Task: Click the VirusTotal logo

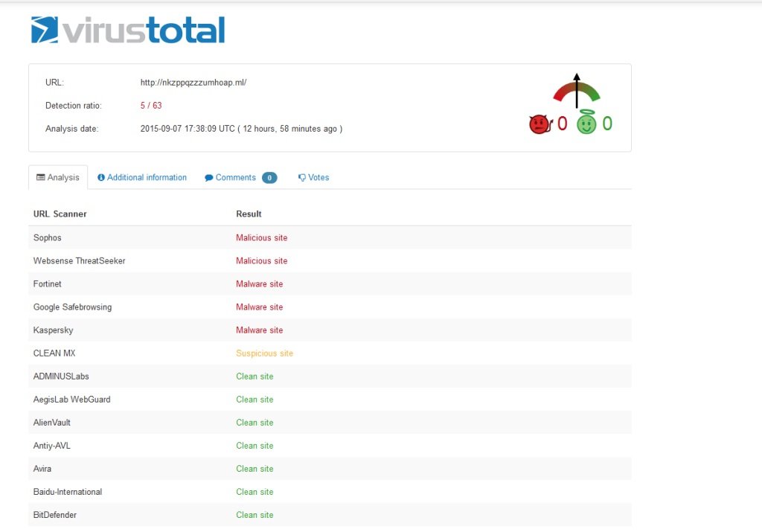Action: point(128,30)
